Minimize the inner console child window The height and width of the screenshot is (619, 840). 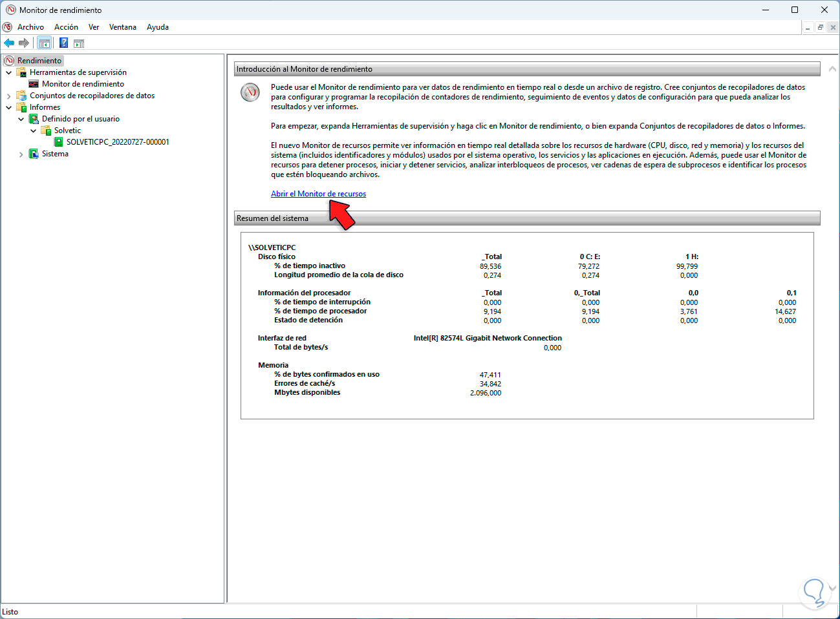click(808, 28)
